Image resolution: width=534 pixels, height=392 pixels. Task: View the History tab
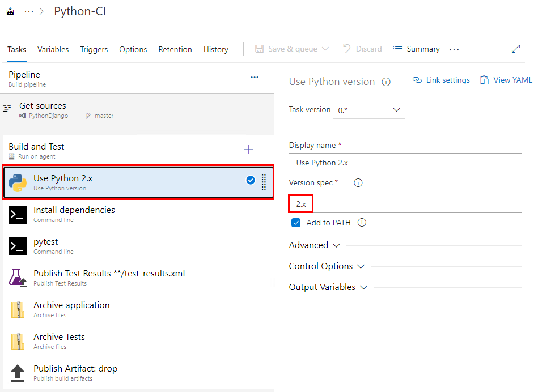click(216, 50)
